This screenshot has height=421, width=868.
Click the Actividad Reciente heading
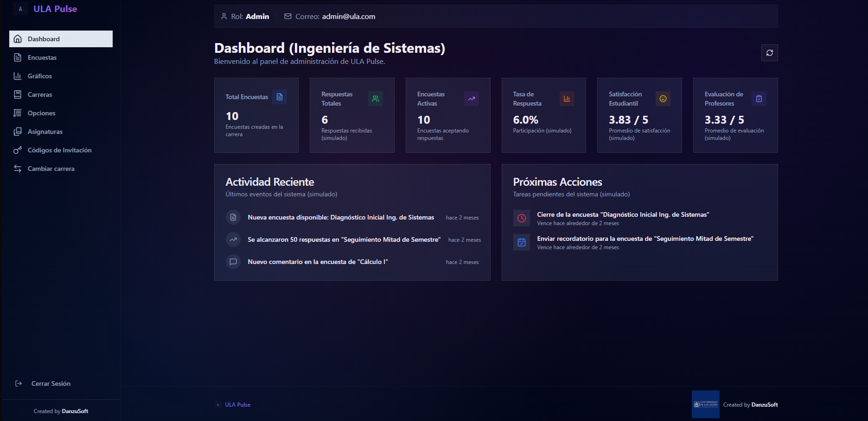tap(270, 182)
